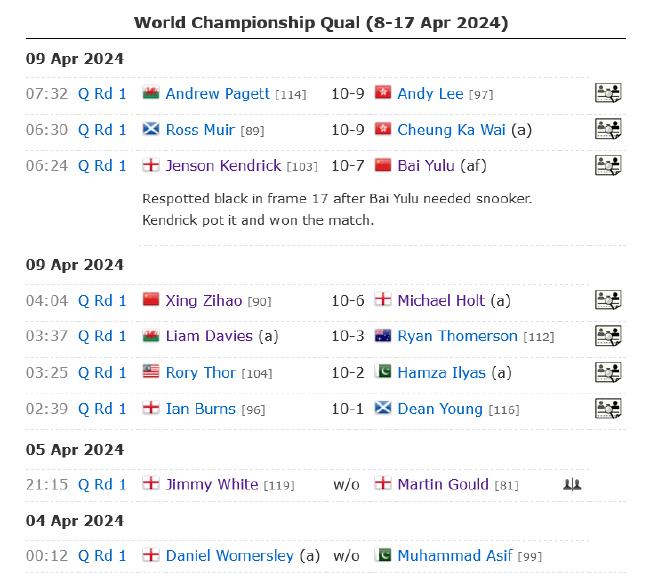Open match details icon for Ian Burns match
This screenshot has height=573, width=650.
point(608,408)
